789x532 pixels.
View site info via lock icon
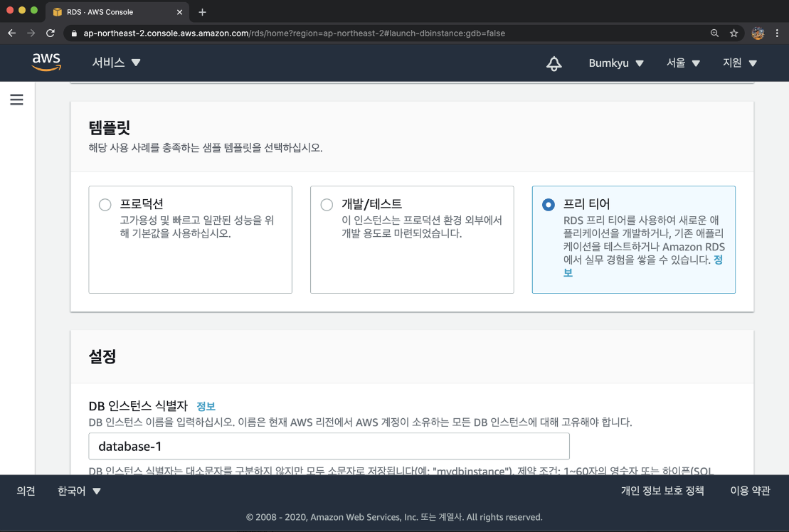(x=74, y=33)
